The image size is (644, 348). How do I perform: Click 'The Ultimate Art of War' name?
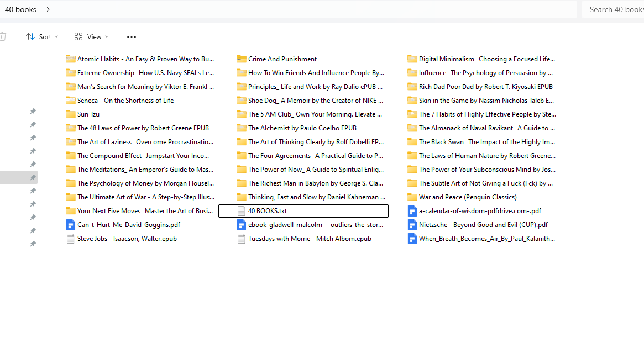coord(146,197)
